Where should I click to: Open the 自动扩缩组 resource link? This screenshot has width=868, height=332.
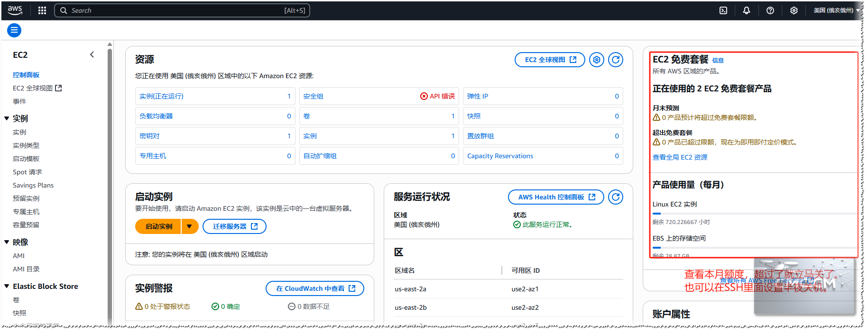point(320,156)
